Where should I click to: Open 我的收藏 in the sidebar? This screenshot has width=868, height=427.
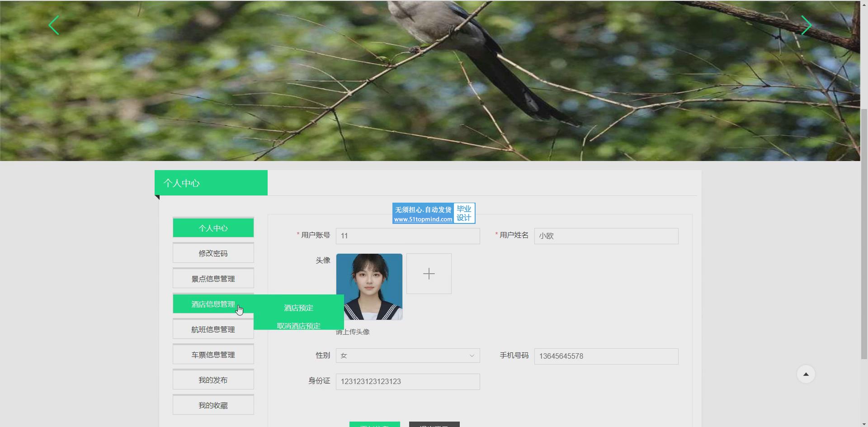point(213,405)
